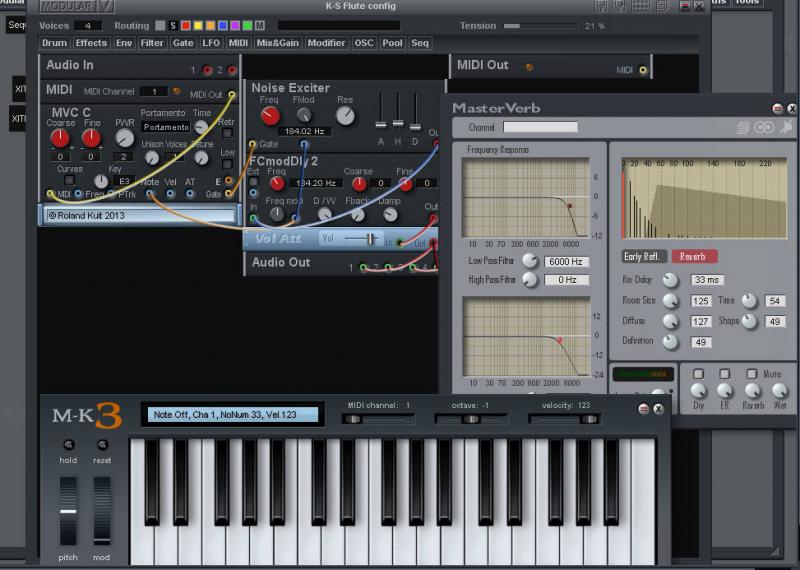
Task: Select the green routing color swatch
Action: (247, 26)
